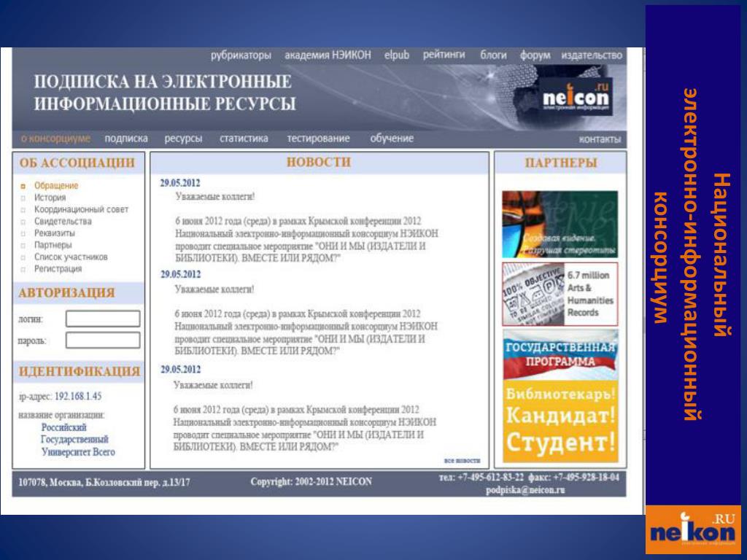Image resolution: width=747 pixels, height=560 pixels.
Task: Go to elpub in top menu
Action: pos(397,55)
